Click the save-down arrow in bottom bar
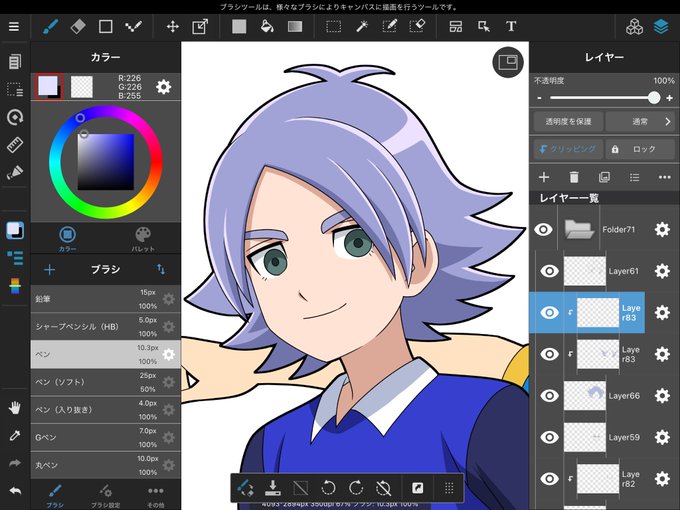Screen dimensions: 680x510 click(272, 488)
